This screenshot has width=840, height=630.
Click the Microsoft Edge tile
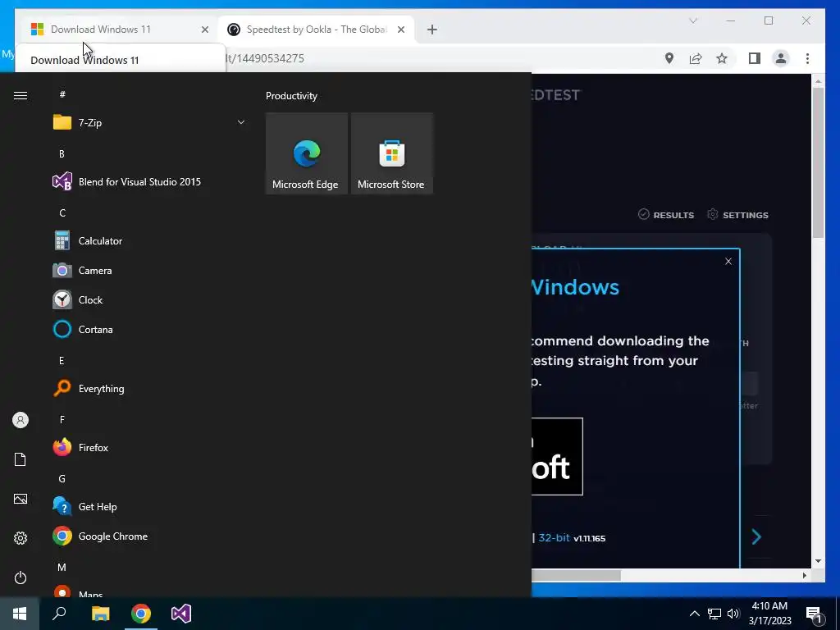[x=307, y=153]
